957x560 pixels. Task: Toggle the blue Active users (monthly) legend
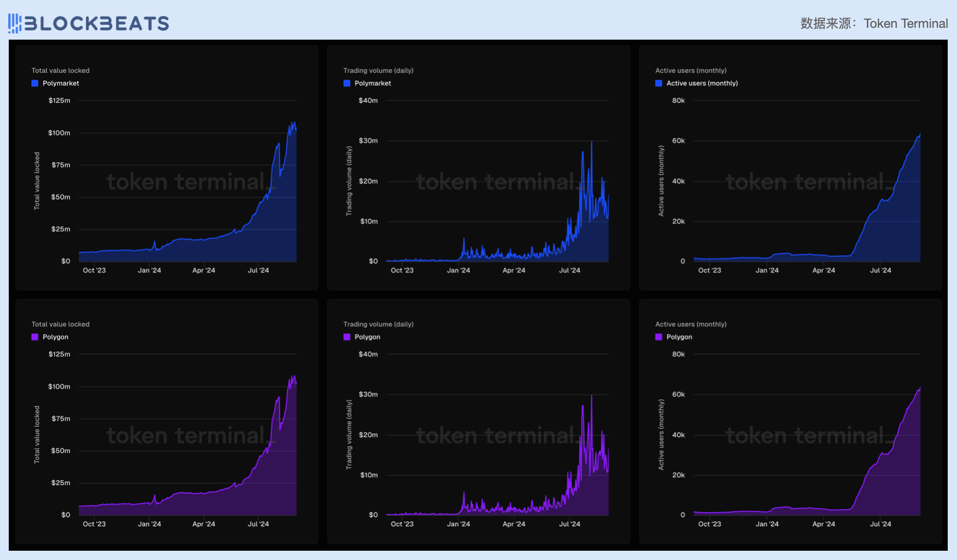[x=659, y=83]
